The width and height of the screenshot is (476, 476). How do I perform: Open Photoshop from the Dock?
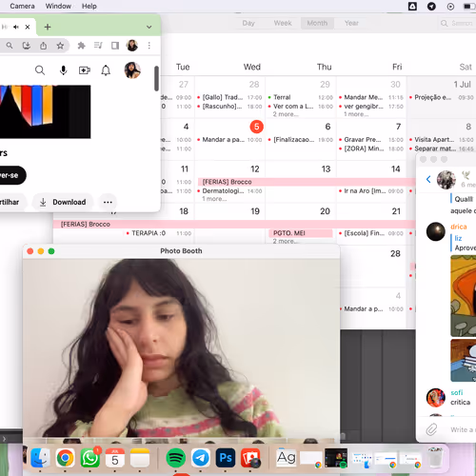(226, 458)
